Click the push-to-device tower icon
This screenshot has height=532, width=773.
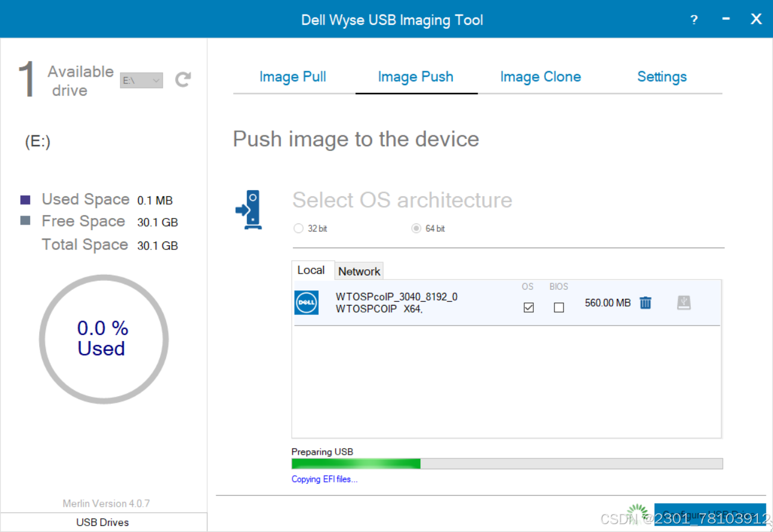(249, 210)
